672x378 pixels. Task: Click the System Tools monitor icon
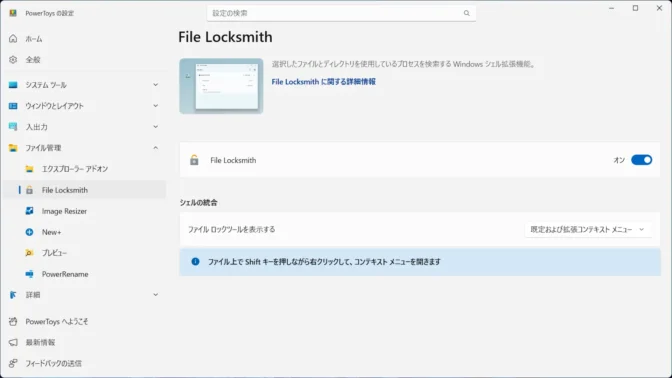point(13,85)
